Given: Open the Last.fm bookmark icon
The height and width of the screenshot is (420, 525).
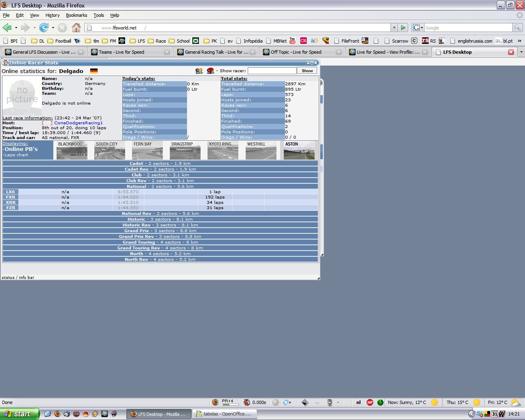Looking at the screenshot, I should pos(304,41).
